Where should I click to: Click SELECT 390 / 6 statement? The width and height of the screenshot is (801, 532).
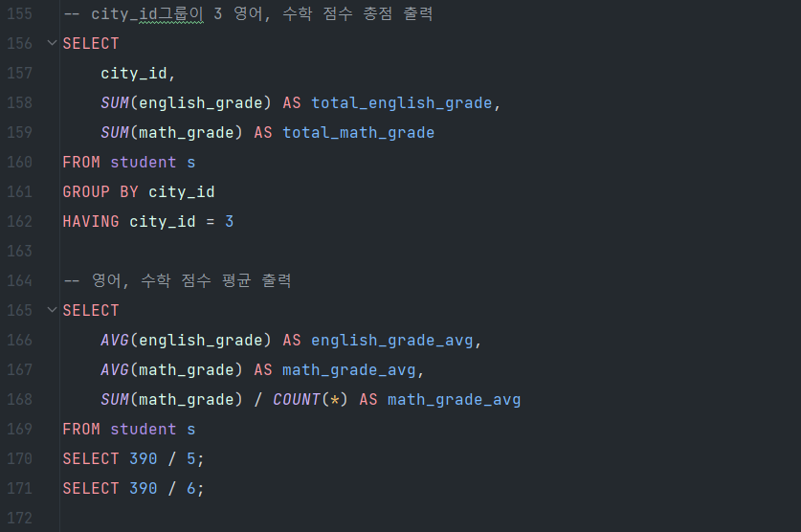[x=133, y=489]
